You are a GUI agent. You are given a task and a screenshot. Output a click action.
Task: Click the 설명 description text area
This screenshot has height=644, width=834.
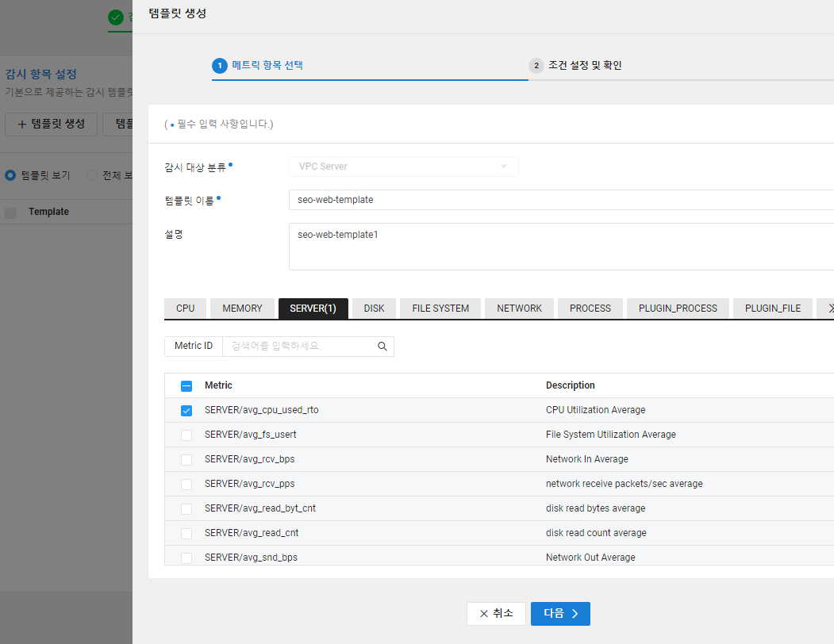(561, 247)
